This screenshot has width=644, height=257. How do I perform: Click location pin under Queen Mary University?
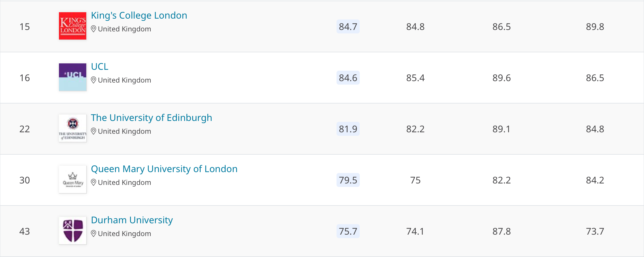tap(93, 183)
